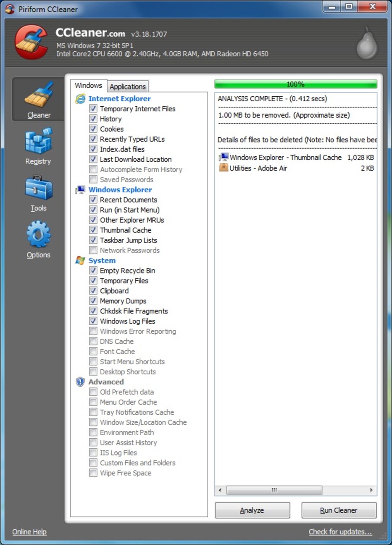Screen dimensions: 392x545
Task: Click the System section Windows flag icon
Action: click(x=80, y=261)
